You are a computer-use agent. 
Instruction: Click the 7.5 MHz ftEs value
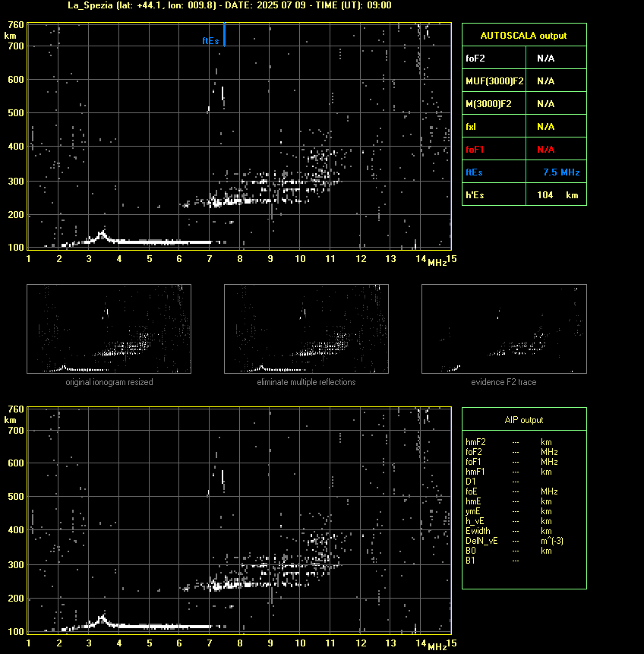[561, 172]
